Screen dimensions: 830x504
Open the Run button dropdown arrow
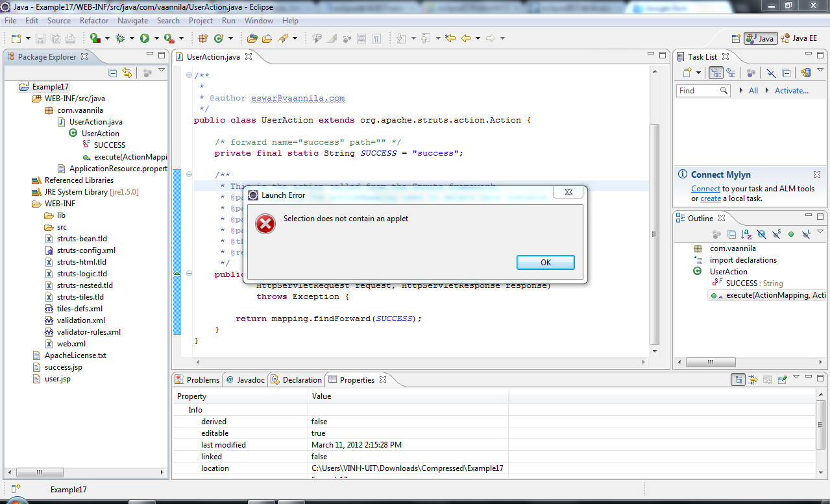(156, 39)
